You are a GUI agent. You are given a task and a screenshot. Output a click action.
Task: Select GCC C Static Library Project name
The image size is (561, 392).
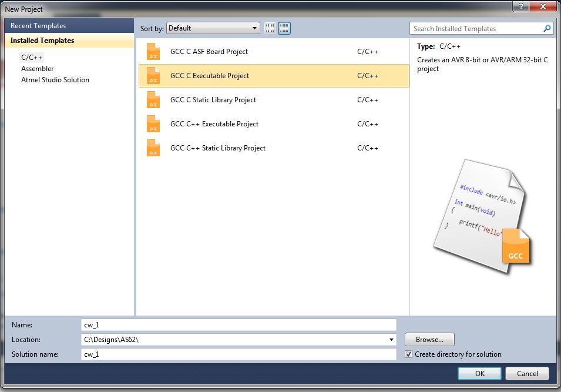pos(213,99)
